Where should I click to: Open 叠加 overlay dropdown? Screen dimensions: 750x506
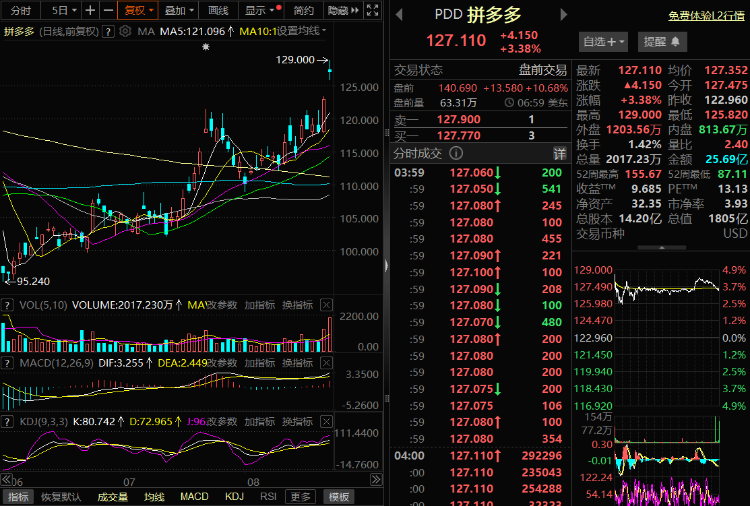179,10
